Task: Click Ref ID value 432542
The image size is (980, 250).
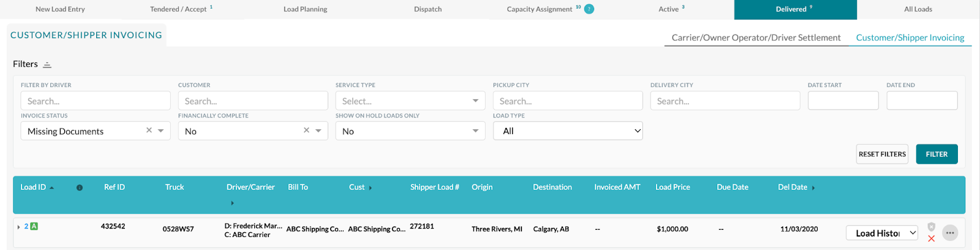Action: (x=113, y=226)
